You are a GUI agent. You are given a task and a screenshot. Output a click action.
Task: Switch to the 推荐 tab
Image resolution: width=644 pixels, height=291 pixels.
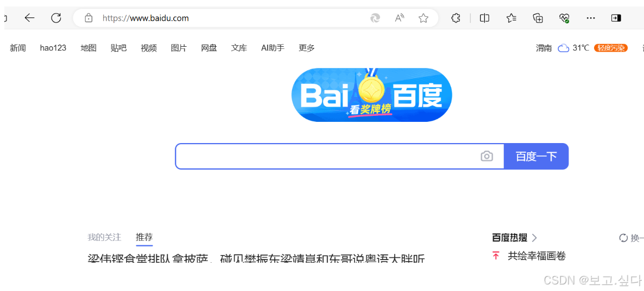pos(144,237)
